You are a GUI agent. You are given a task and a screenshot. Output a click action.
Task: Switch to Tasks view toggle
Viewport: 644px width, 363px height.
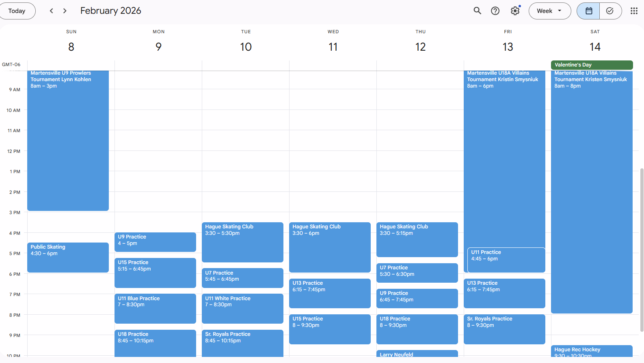(610, 11)
